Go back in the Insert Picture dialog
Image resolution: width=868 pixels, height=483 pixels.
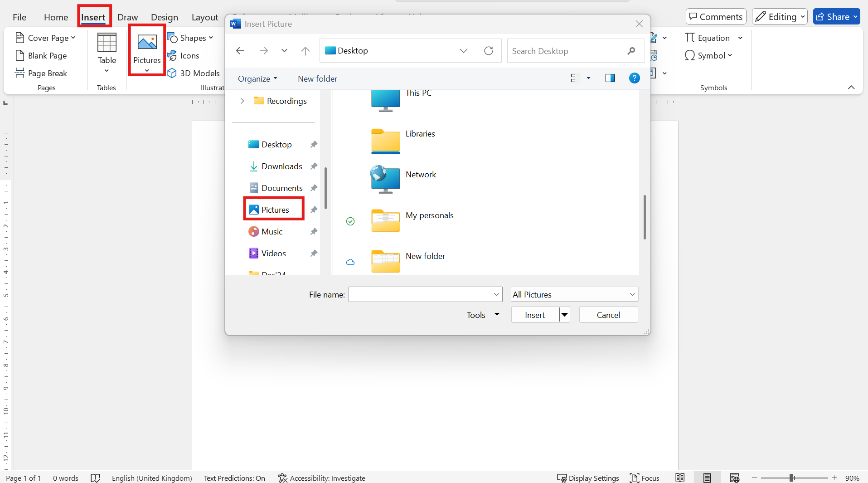pyautogui.click(x=240, y=51)
